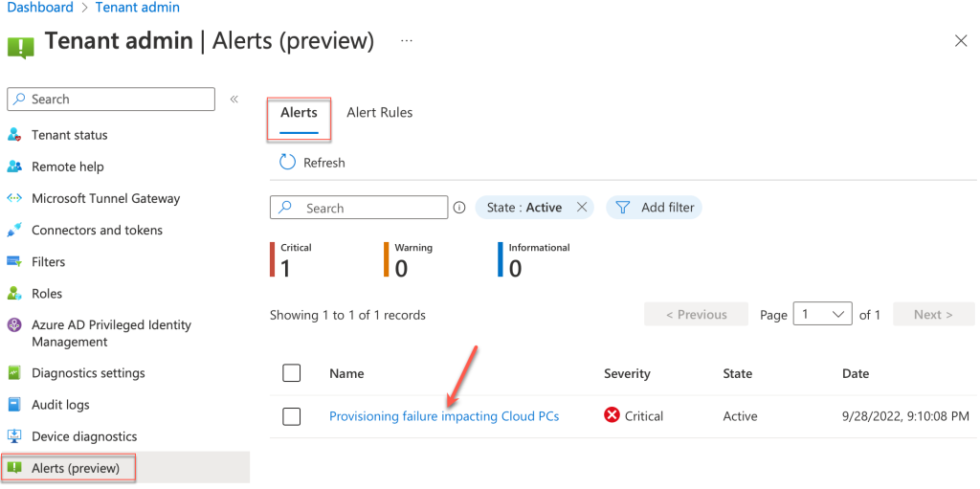Screen dimensions: 980x489
Task: Click the green Tenant admin header icon
Action: click(21, 48)
